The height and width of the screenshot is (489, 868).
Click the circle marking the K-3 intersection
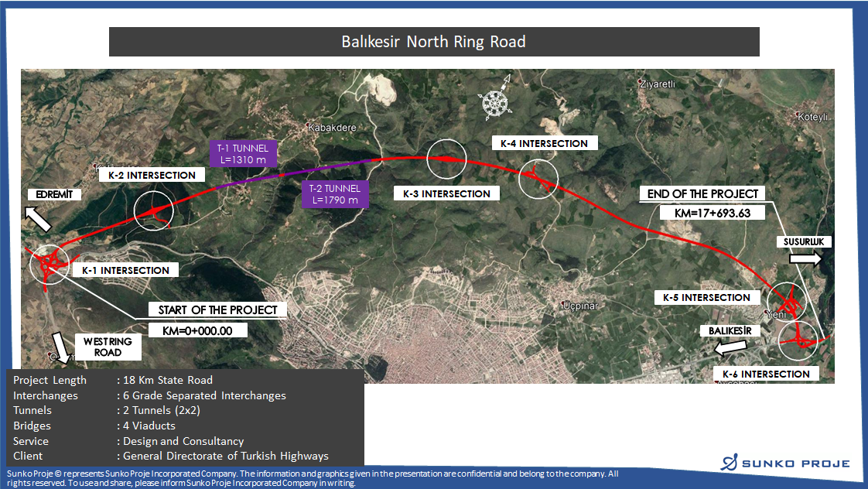[x=446, y=159]
